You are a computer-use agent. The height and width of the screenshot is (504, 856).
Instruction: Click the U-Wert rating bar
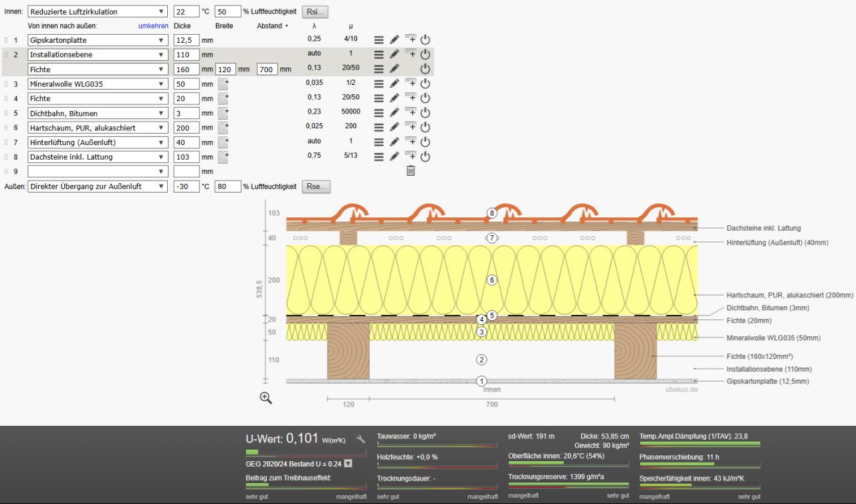point(305,453)
